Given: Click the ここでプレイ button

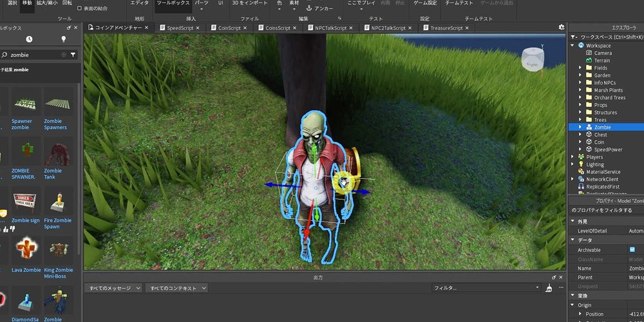Looking at the screenshot, I should 361,3.
